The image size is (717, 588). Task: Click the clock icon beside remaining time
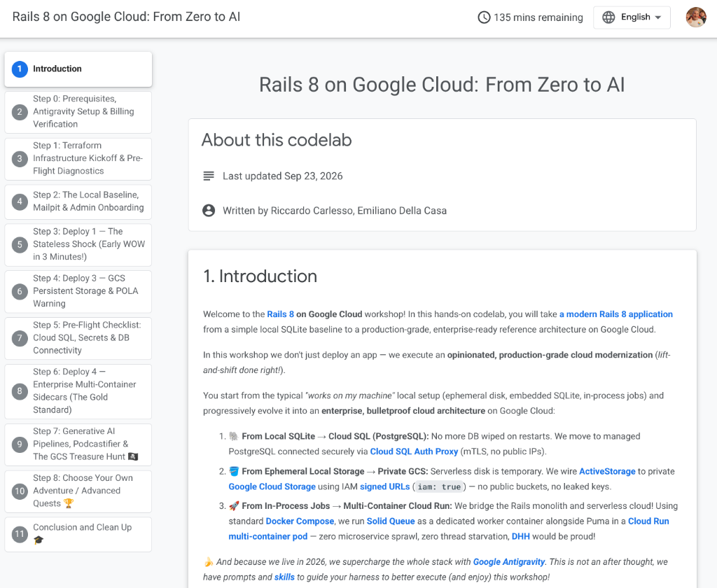484,17
